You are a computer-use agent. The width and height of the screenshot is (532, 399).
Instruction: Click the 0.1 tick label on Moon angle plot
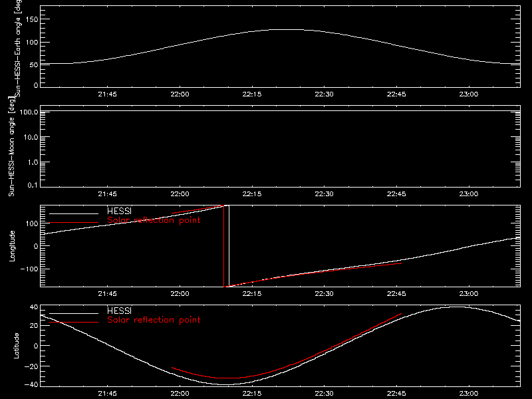click(33, 186)
